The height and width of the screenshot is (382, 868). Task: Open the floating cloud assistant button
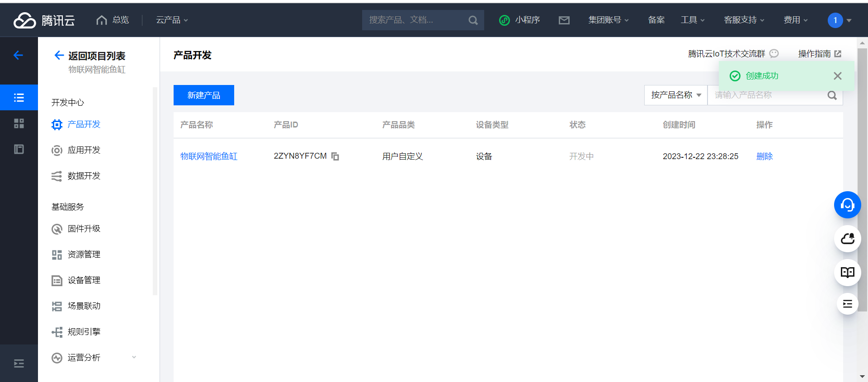(x=847, y=239)
